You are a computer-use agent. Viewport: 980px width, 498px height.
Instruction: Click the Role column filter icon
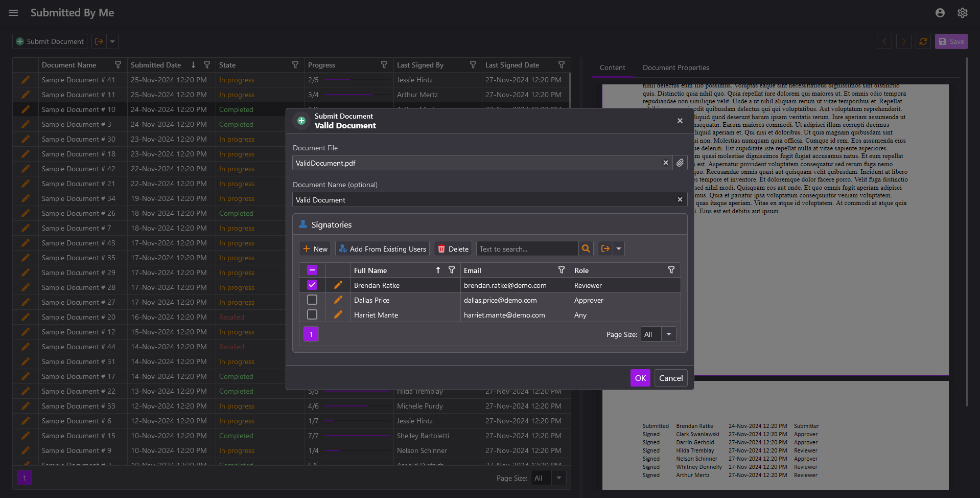pyautogui.click(x=671, y=270)
